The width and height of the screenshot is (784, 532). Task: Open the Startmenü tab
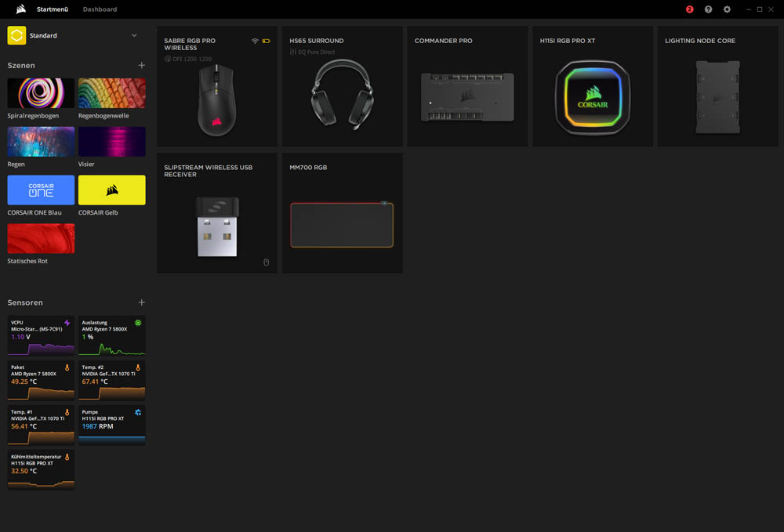[x=53, y=9]
